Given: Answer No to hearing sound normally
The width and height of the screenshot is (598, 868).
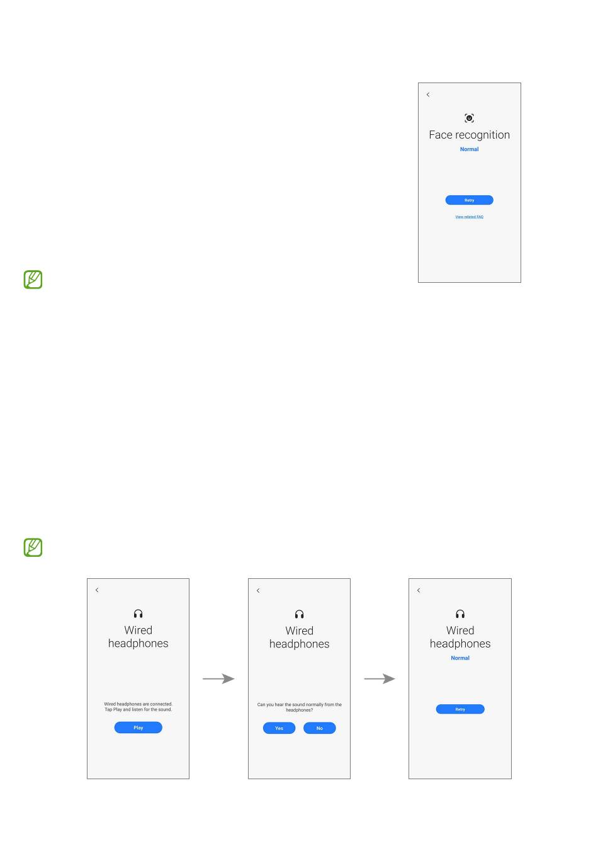Looking at the screenshot, I should click(320, 728).
